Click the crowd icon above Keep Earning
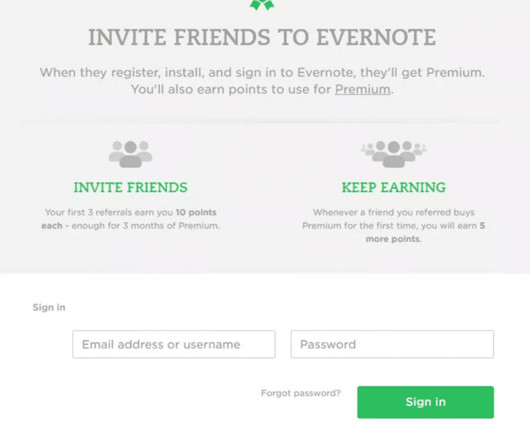 click(x=394, y=154)
